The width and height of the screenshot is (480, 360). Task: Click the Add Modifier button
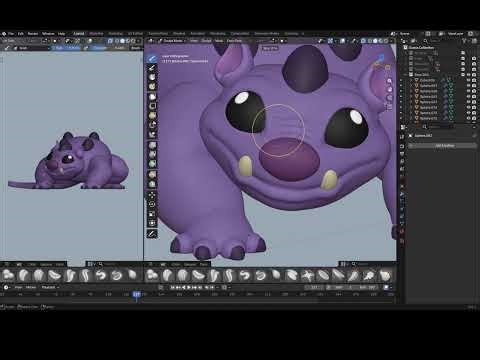point(444,146)
